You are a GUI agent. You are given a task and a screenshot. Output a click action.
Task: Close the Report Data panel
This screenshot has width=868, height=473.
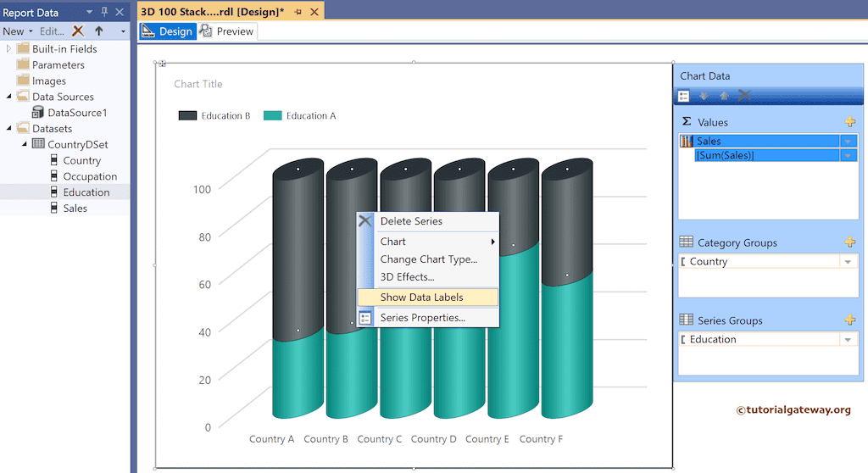120,12
